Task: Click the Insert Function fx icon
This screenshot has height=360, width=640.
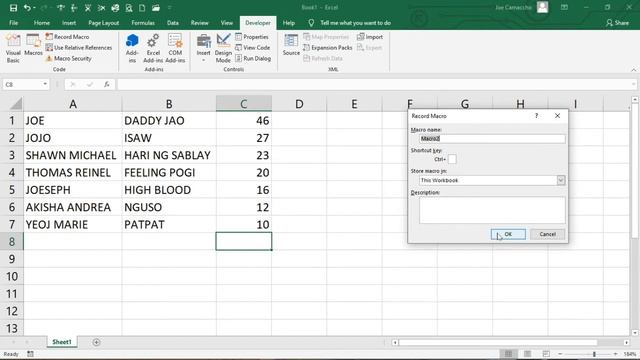Action: (107, 84)
